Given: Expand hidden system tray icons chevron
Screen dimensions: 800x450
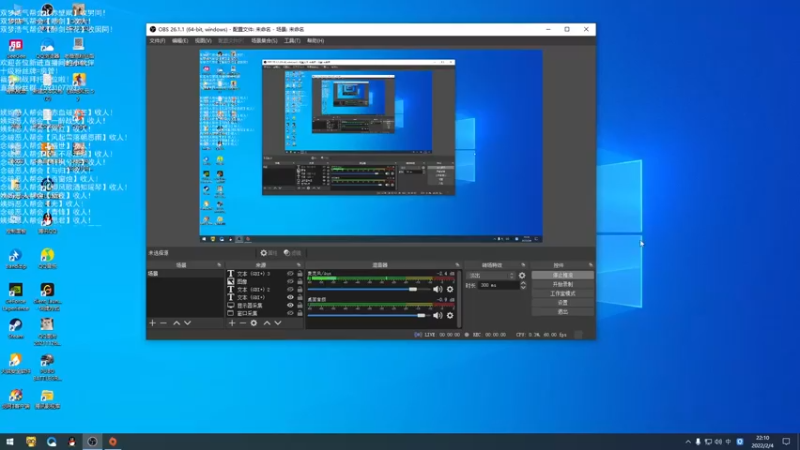Looking at the screenshot, I should 688,442.
